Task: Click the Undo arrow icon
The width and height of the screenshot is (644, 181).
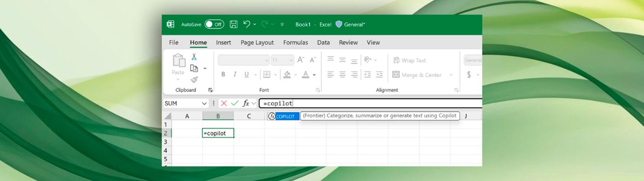Action: tap(247, 24)
